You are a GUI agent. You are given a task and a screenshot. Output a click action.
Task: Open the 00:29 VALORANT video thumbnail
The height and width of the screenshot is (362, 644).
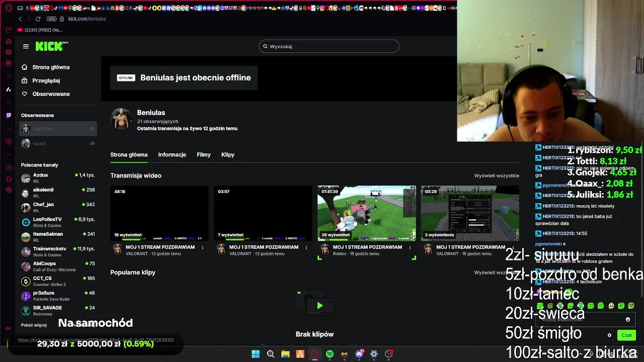(x=470, y=213)
